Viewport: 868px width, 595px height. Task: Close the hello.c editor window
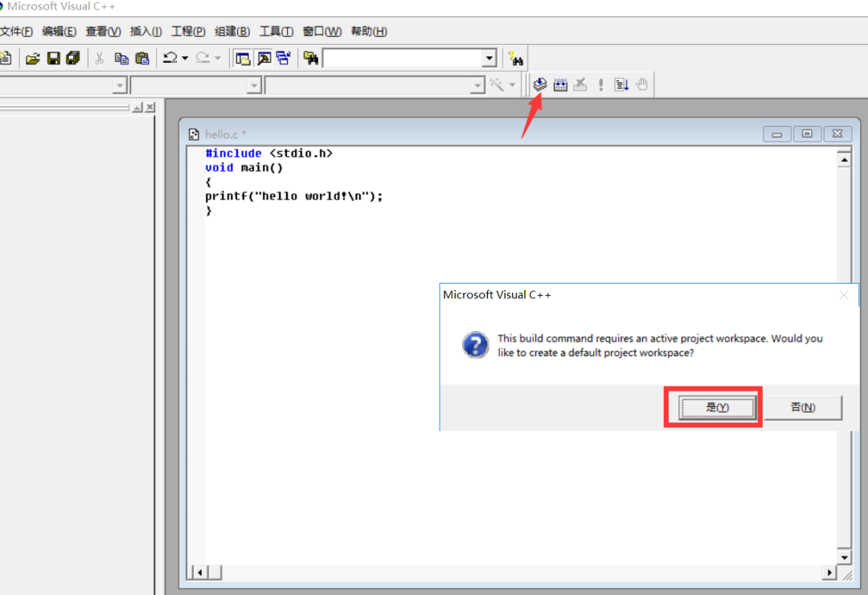pos(837,134)
